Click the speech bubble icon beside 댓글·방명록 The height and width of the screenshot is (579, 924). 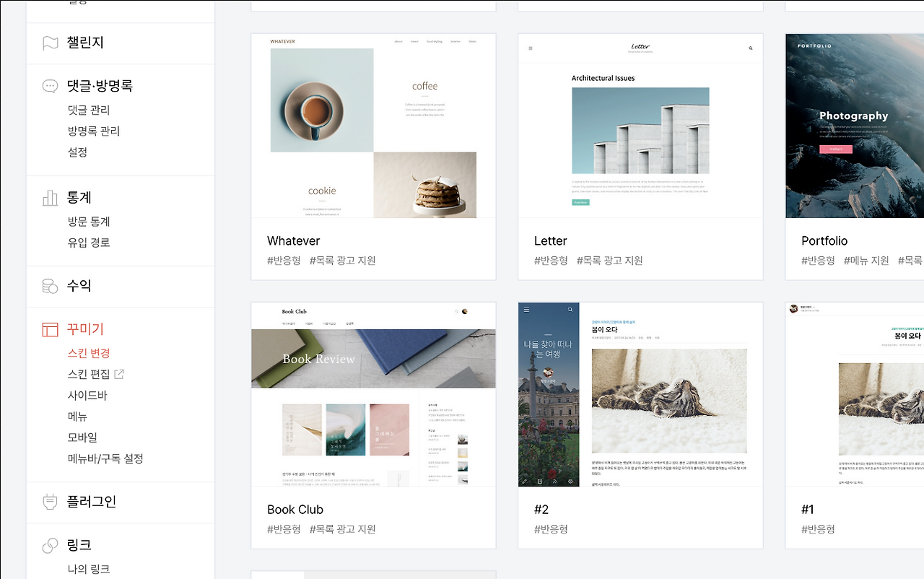[50, 86]
